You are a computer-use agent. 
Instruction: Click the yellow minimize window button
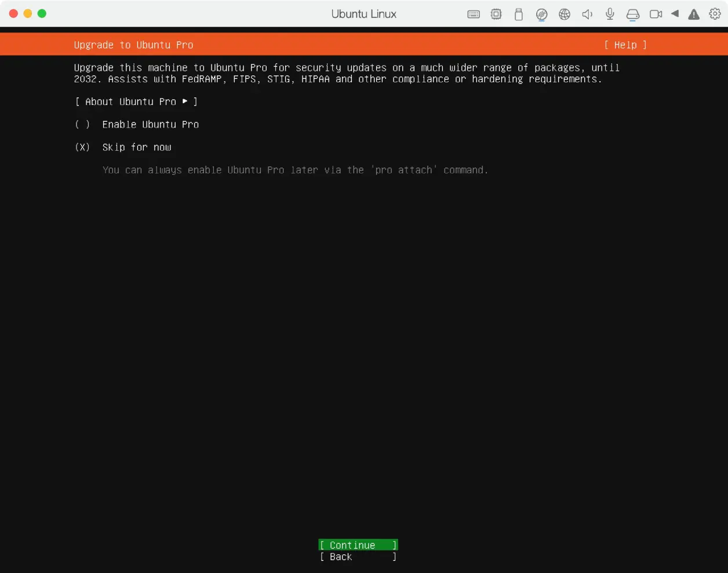point(28,13)
